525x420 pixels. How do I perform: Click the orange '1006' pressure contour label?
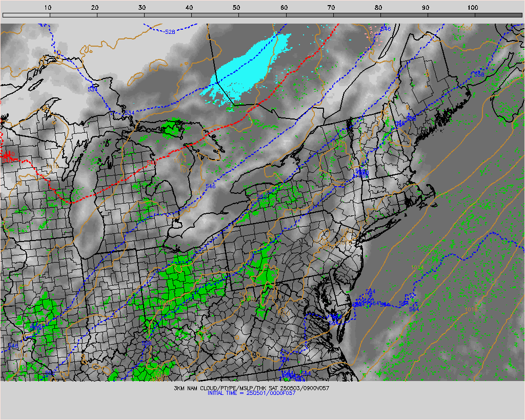[x=466, y=29]
